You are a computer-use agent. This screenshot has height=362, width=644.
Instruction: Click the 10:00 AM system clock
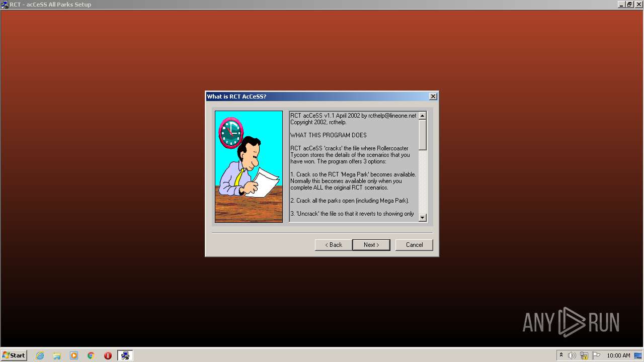pos(618,355)
